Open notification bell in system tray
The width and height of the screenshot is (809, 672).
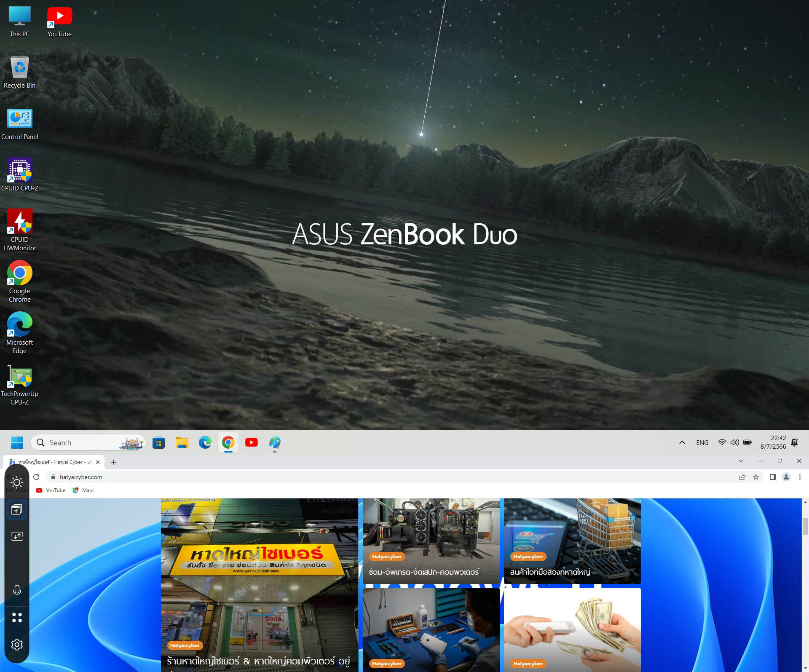[794, 442]
